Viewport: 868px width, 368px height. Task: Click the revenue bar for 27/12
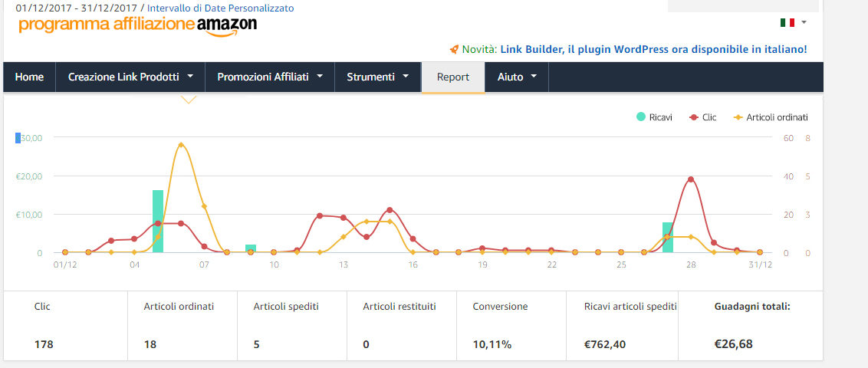click(668, 238)
